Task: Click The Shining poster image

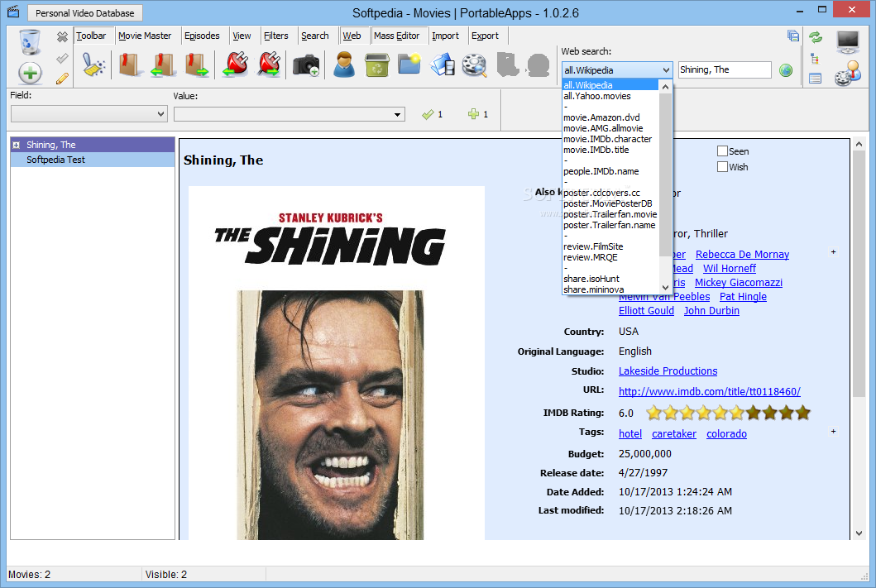Action: coord(337,363)
